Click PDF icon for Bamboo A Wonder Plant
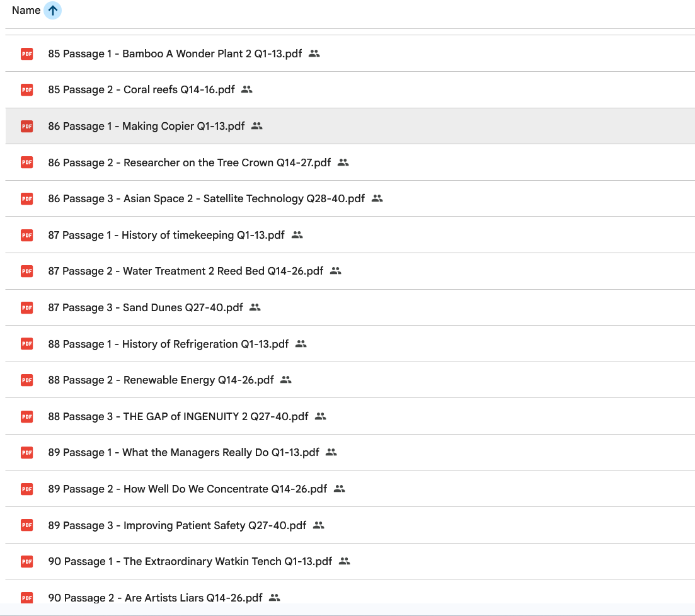This screenshot has width=695, height=616. (26, 54)
